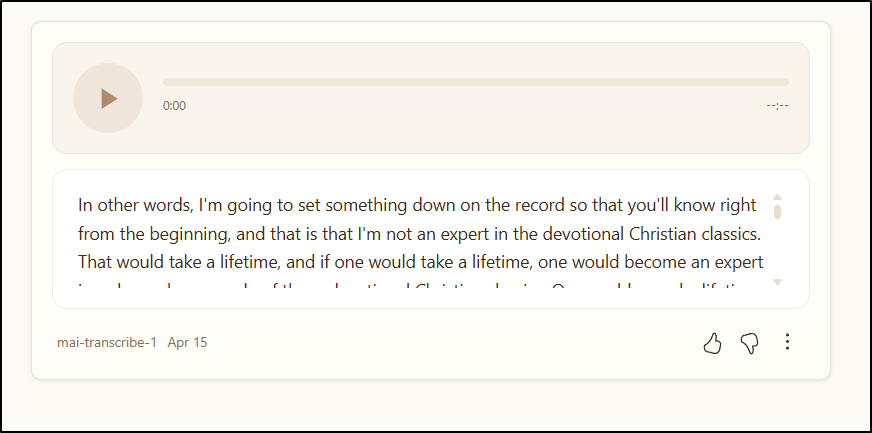Screen dimensions: 872x433
Task: Like the transcription with thumbs up
Action: [712, 343]
